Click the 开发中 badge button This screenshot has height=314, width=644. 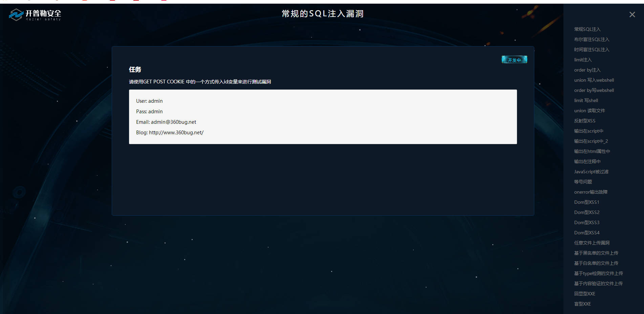point(514,60)
